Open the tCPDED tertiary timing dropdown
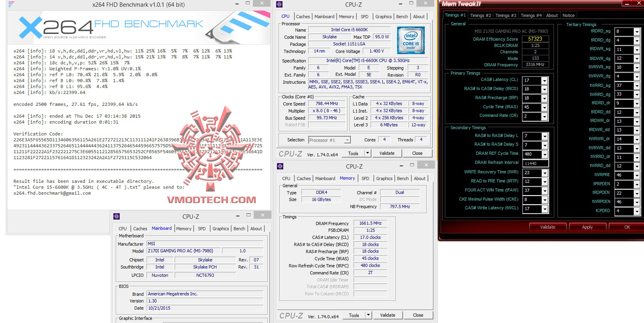Viewport: 644px width, 323px height. [x=636, y=211]
